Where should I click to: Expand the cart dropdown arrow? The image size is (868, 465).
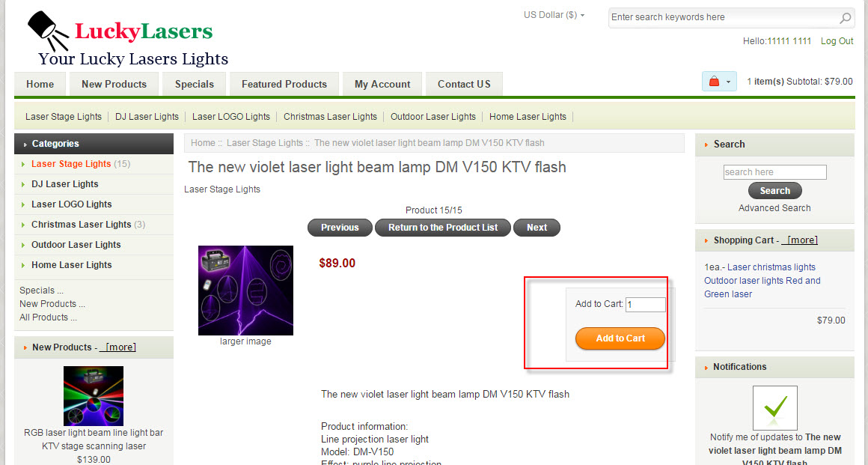(x=729, y=82)
